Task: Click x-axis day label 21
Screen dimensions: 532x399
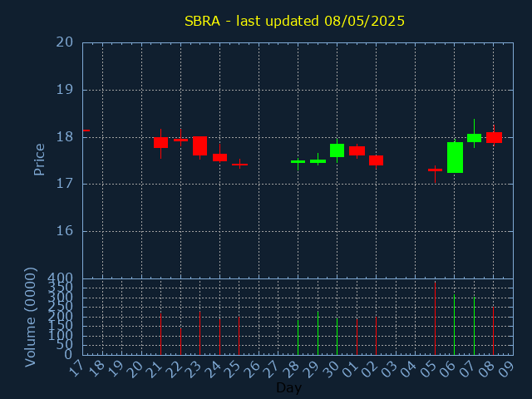Action: (x=155, y=369)
